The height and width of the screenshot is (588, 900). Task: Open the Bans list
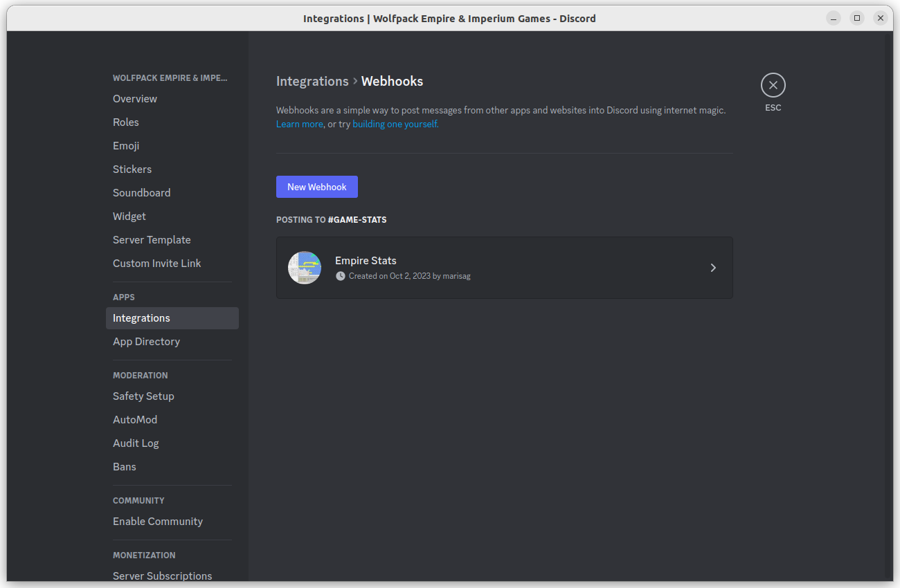coord(172,467)
